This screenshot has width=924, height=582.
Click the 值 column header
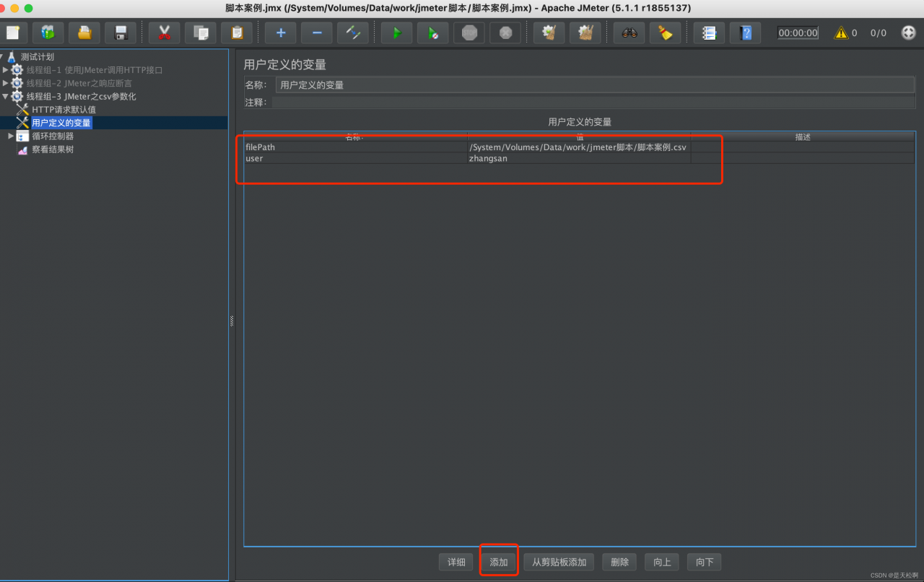(x=580, y=136)
